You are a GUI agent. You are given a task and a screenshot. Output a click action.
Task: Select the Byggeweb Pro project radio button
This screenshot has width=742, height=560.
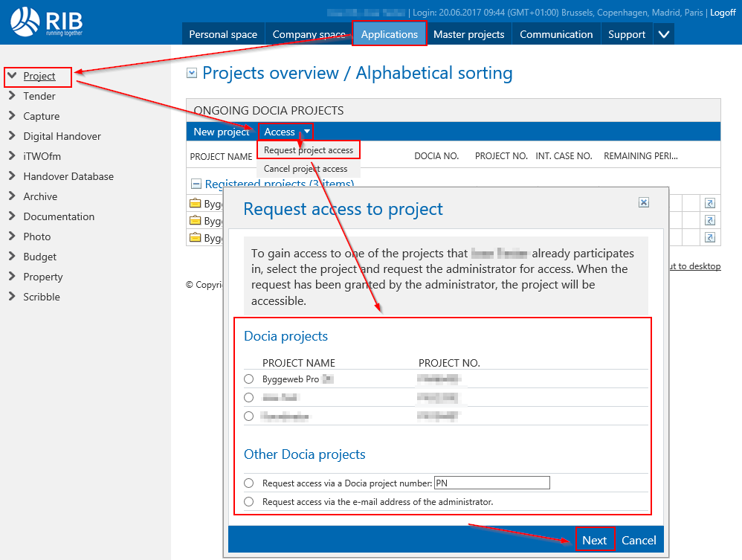pyautogui.click(x=248, y=379)
